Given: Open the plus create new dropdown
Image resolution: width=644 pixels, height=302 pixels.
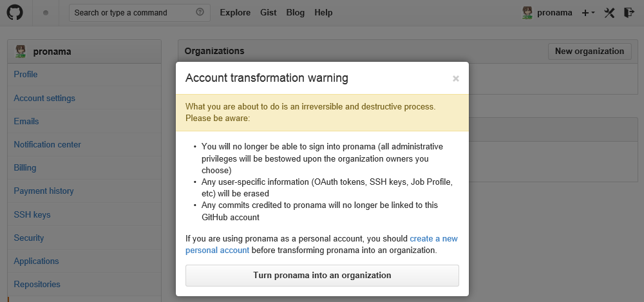Looking at the screenshot, I should click(588, 13).
